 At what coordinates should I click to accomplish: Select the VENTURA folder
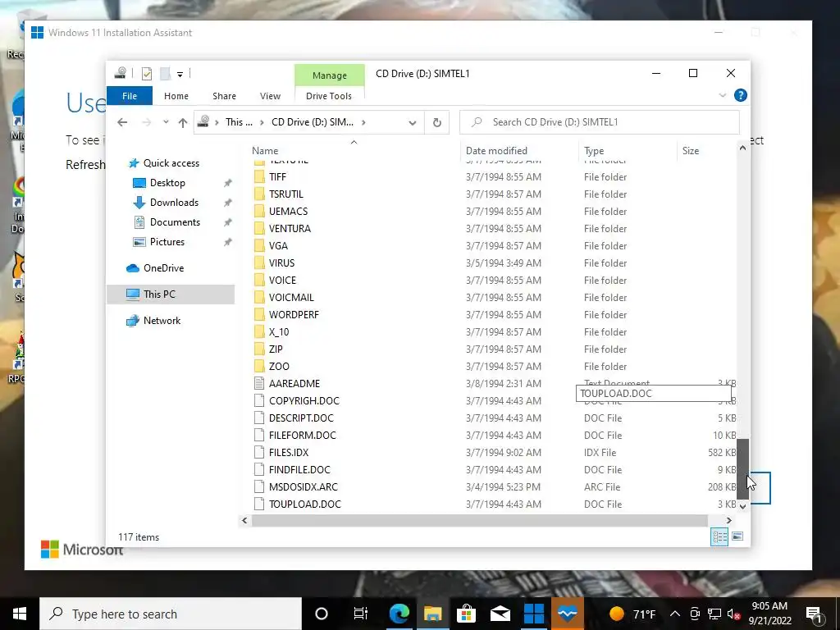[290, 228]
